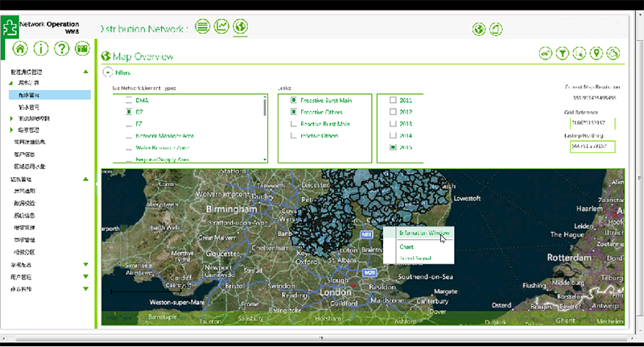Screen dimensions: 644x347
Task: Open the Information (i) icon
Action: click(x=41, y=48)
